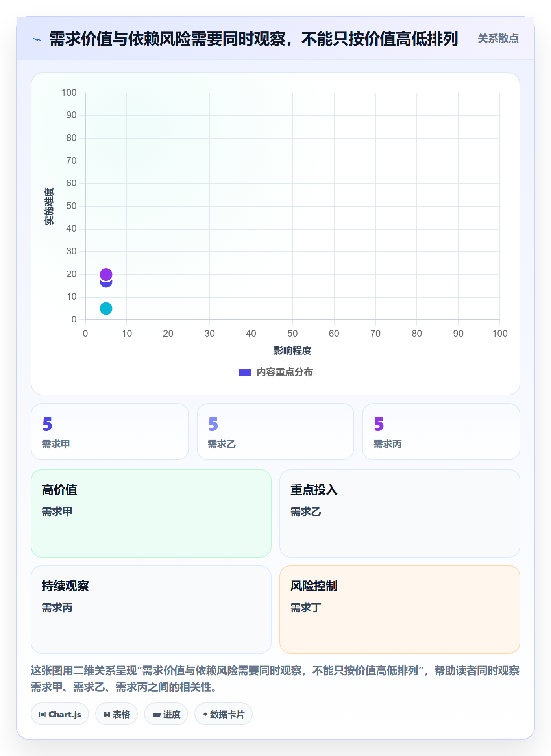Viewport: 551px width, 756px height.
Task: Click the cyan scatter point near 5
Action: pyautogui.click(x=106, y=308)
